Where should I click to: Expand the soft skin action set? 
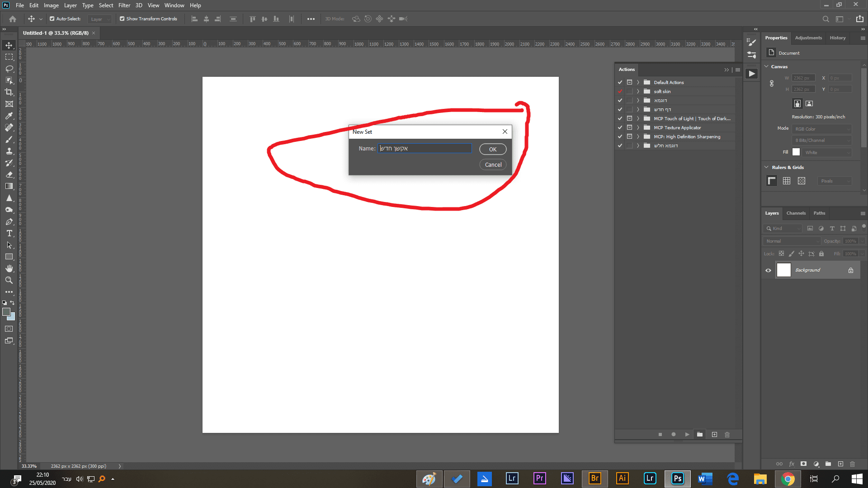click(x=638, y=91)
